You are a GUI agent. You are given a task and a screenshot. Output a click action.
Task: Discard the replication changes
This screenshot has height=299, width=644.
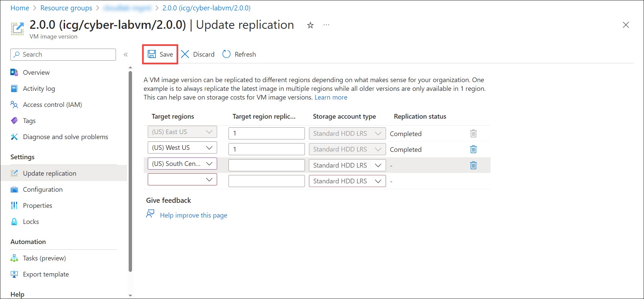(198, 54)
